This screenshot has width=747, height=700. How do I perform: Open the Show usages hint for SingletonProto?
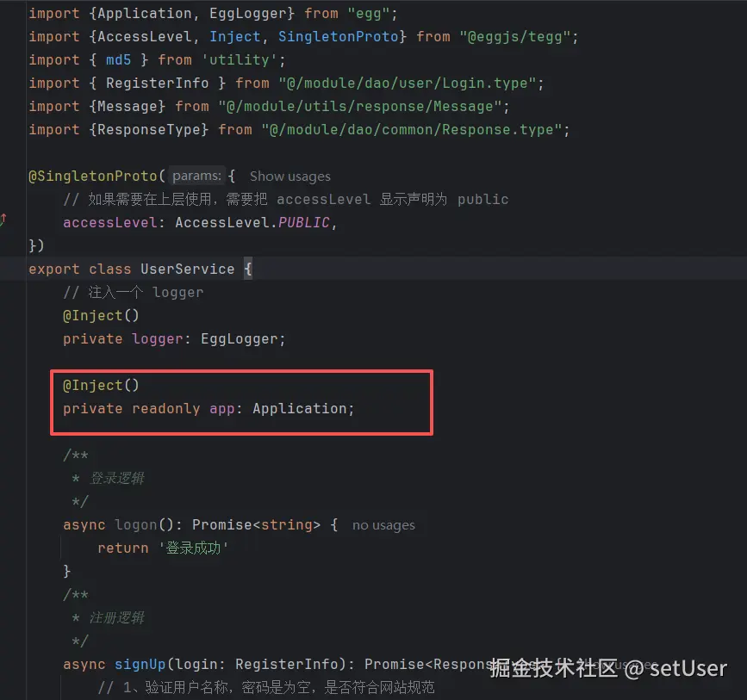click(289, 176)
